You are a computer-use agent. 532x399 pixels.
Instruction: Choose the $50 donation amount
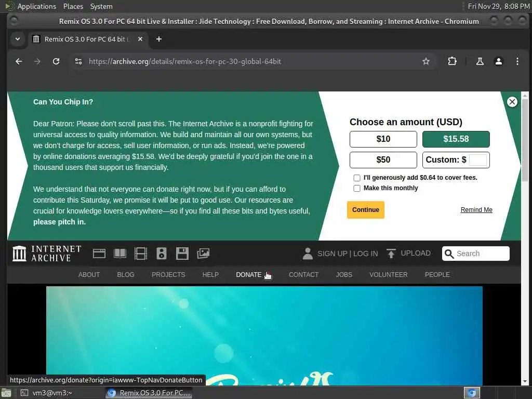click(383, 160)
